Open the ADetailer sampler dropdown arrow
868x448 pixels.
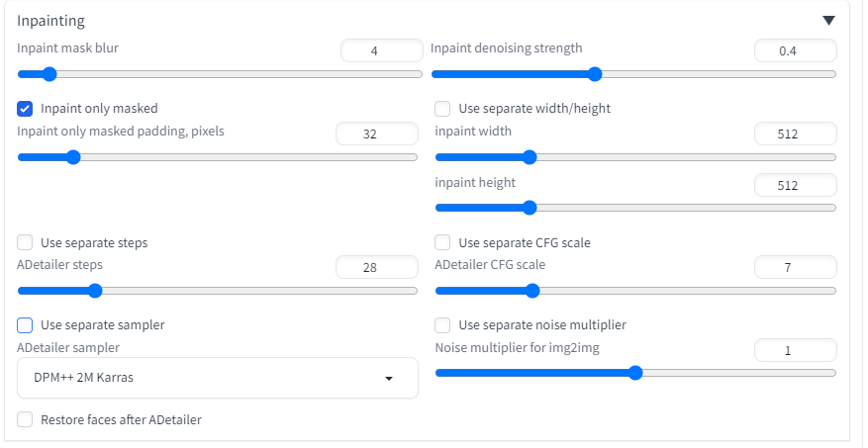389,379
